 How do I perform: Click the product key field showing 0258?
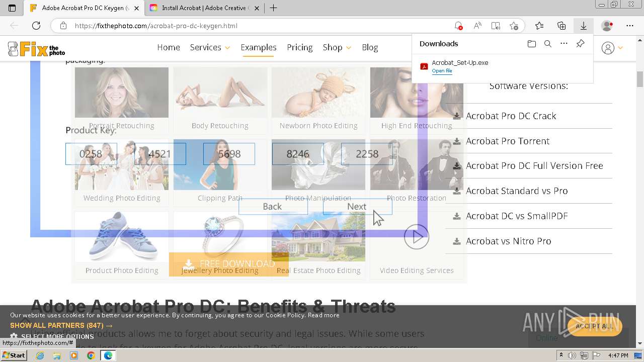[91, 154]
